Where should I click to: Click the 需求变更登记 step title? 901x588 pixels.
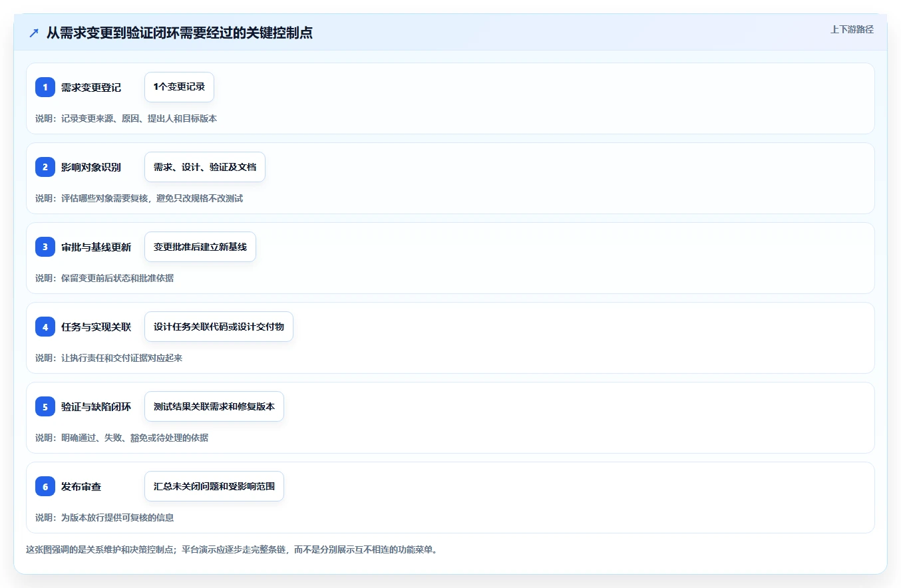(x=91, y=87)
